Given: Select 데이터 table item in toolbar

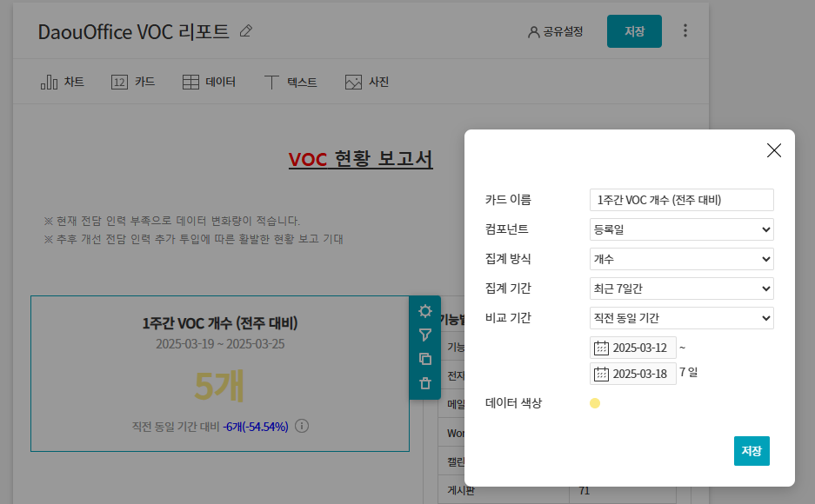Looking at the screenshot, I should click(209, 83).
